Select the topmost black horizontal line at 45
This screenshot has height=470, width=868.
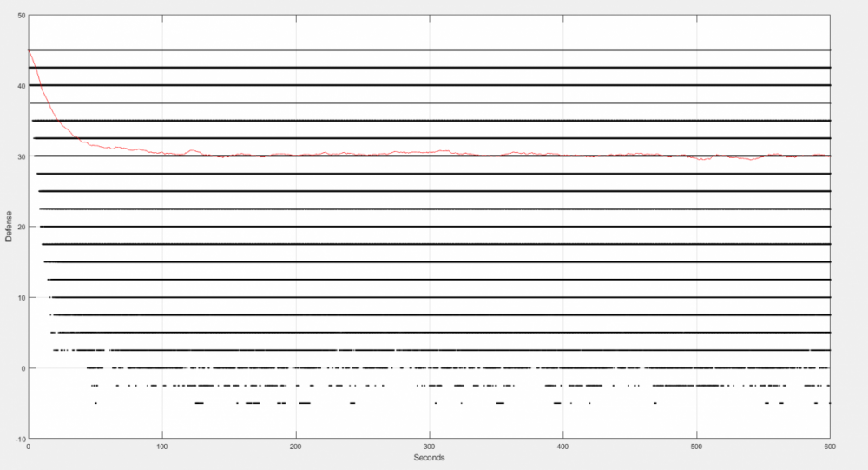click(434, 50)
